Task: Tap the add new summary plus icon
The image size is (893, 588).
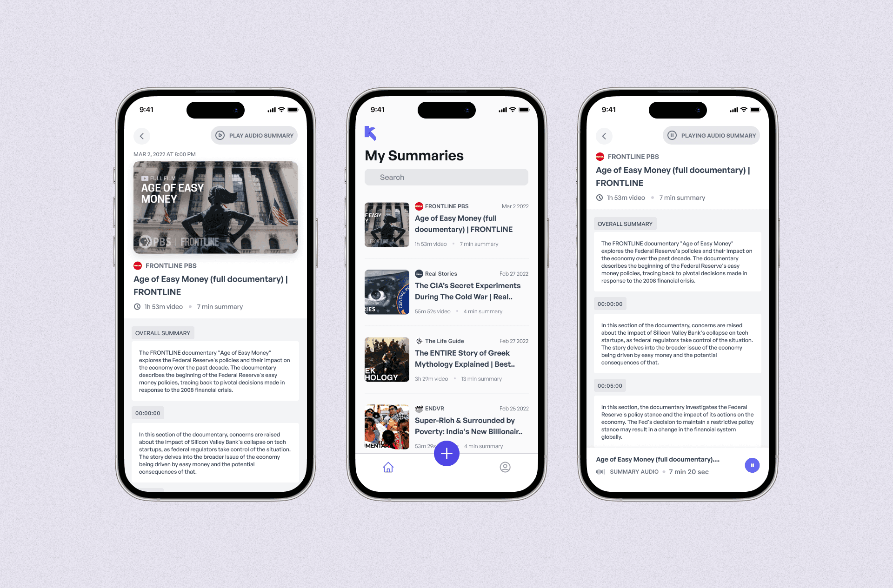Action: pos(446,454)
